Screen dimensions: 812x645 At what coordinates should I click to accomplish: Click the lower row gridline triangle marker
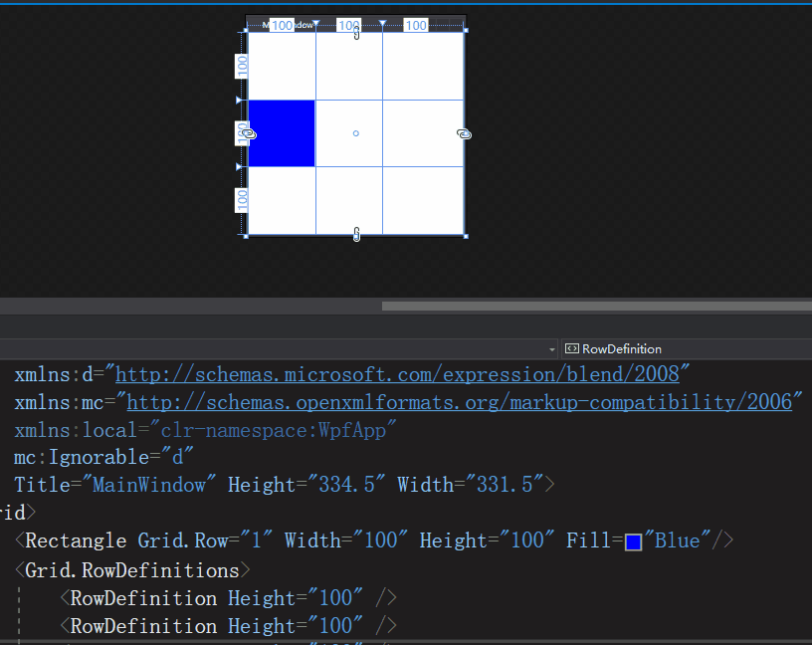[x=239, y=167]
